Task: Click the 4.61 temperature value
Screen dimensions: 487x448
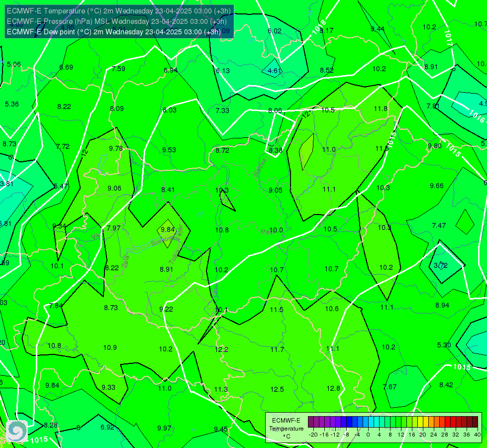Action: (x=275, y=71)
